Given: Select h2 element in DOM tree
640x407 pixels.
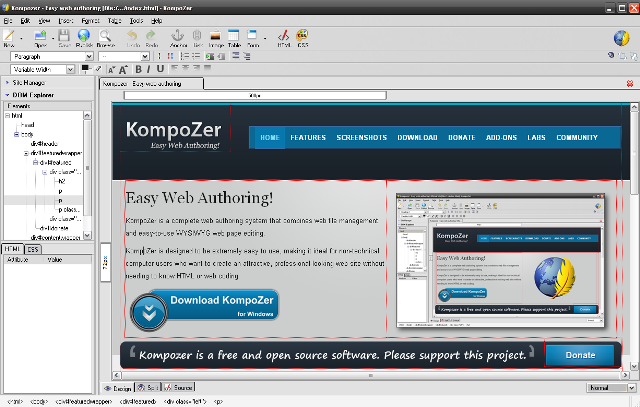Looking at the screenshot, I should [x=62, y=181].
